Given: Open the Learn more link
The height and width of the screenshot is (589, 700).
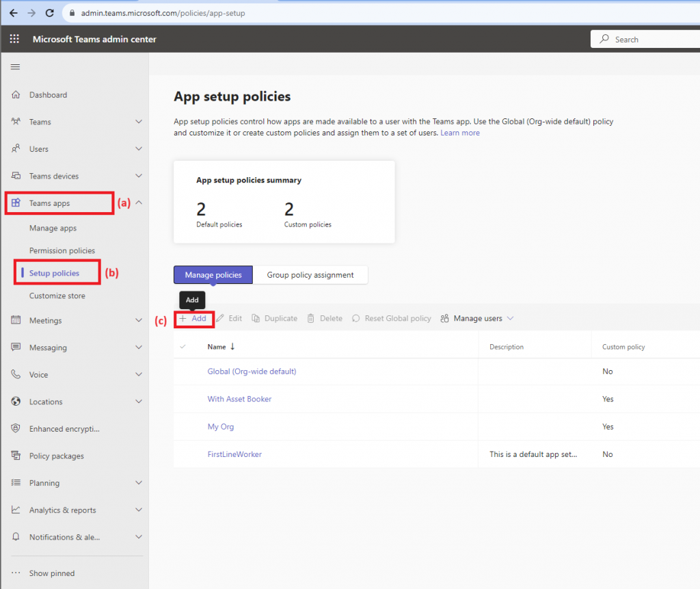Looking at the screenshot, I should 459,133.
